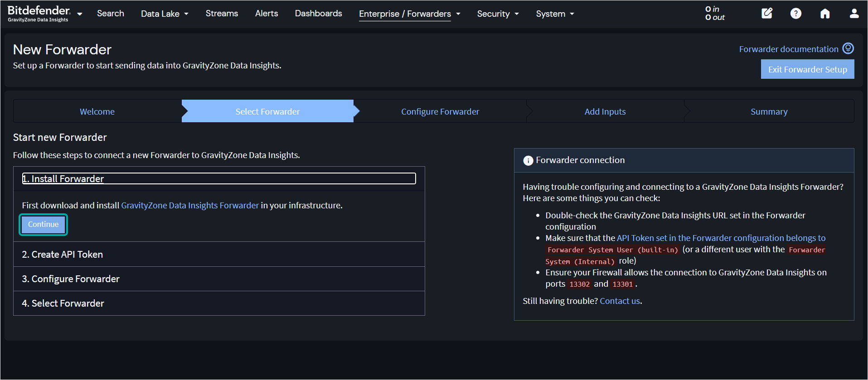Open the API Token set in Forwarder configuration link
This screenshot has width=868, height=380.
click(x=721, y=238)
